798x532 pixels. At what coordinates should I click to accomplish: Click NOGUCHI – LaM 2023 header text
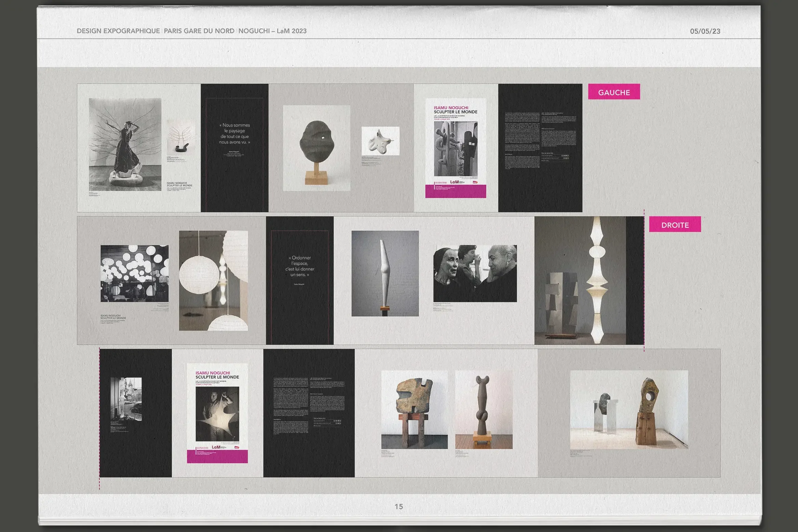coord(272,31)
